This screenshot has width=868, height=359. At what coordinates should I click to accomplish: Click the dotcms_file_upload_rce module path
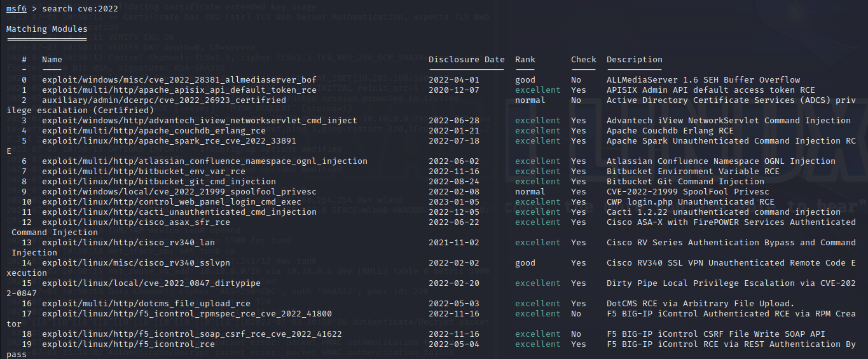click(x=146, y=304)
